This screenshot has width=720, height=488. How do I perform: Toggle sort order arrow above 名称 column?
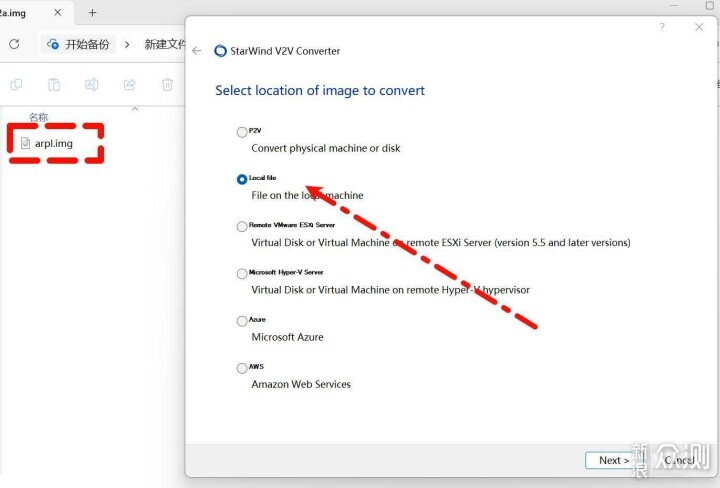click(135, 109)
